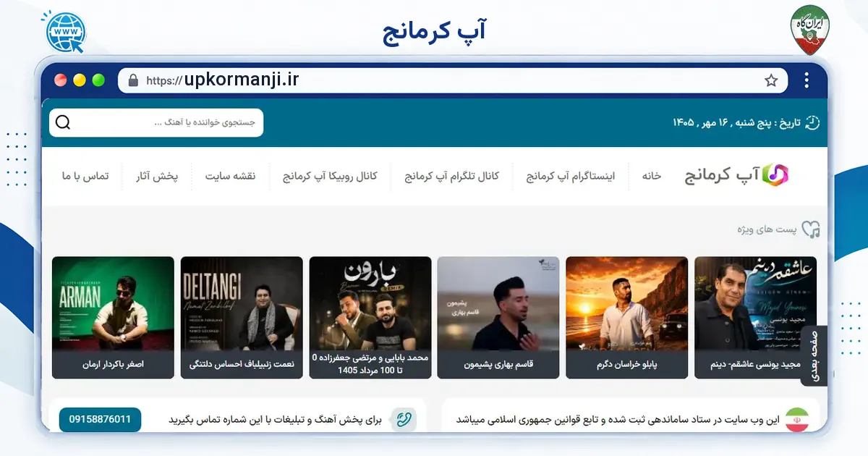868x456 pixels.
Task: Open اینستاگرام آپ کرمانج menu item
Action: coord(570,176)
